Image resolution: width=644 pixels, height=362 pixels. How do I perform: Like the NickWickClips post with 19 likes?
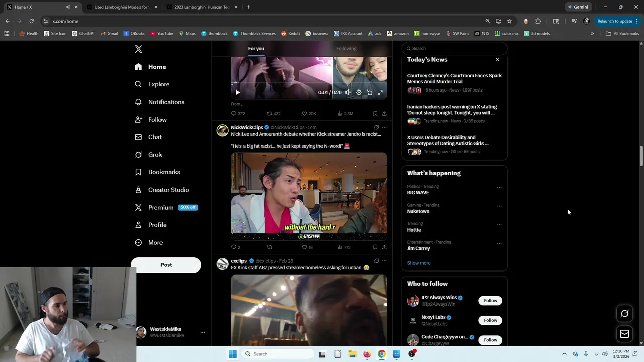tap(307, 247)
